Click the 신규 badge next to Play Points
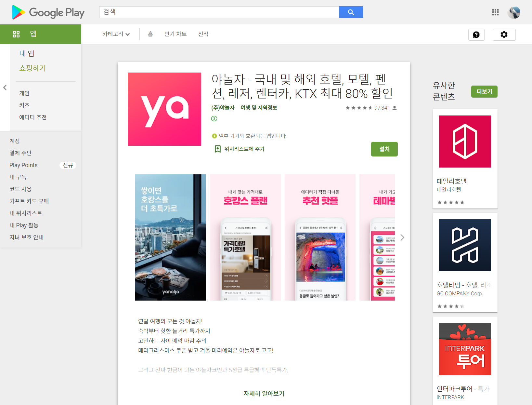 (68, 165)
